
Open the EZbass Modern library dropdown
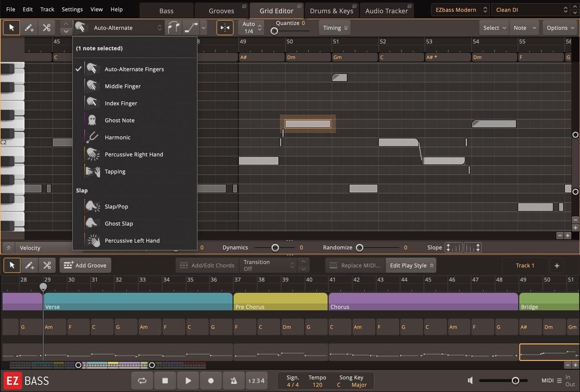[460, 10]
